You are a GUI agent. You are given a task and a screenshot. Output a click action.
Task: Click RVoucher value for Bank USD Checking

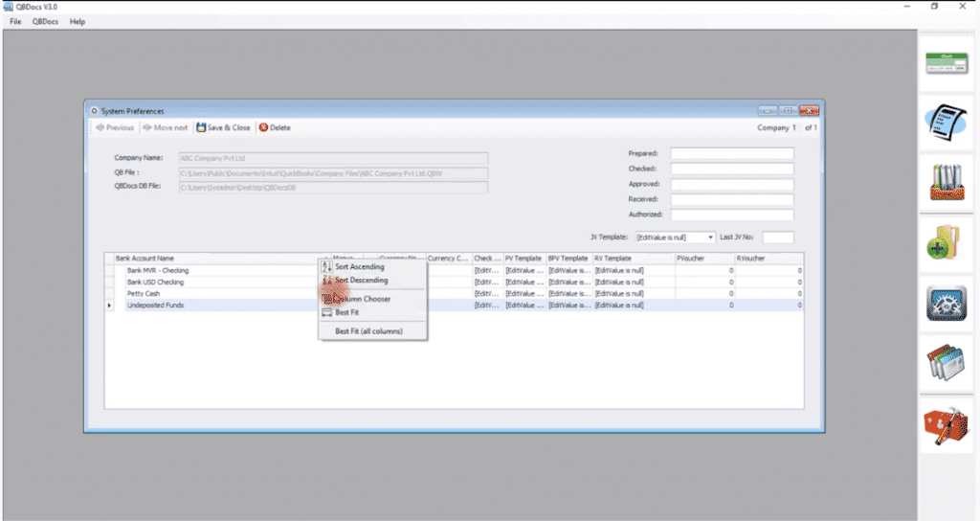click(768, 283)
